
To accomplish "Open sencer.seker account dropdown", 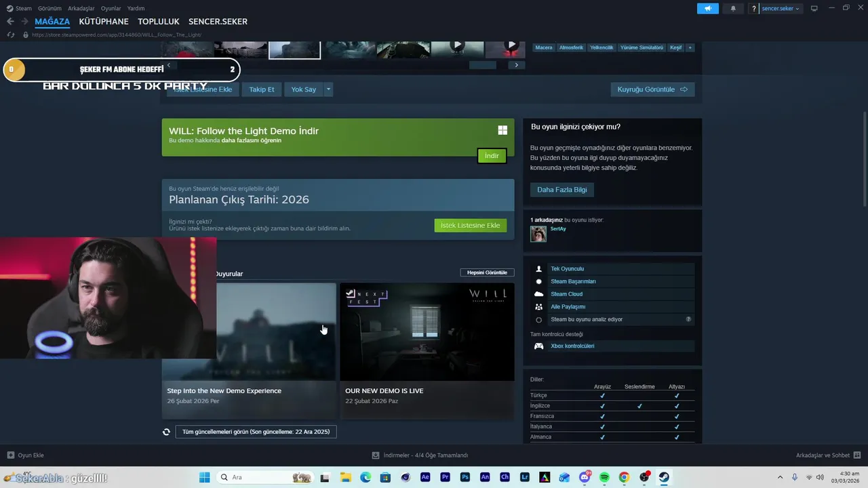I will [781, 8].
